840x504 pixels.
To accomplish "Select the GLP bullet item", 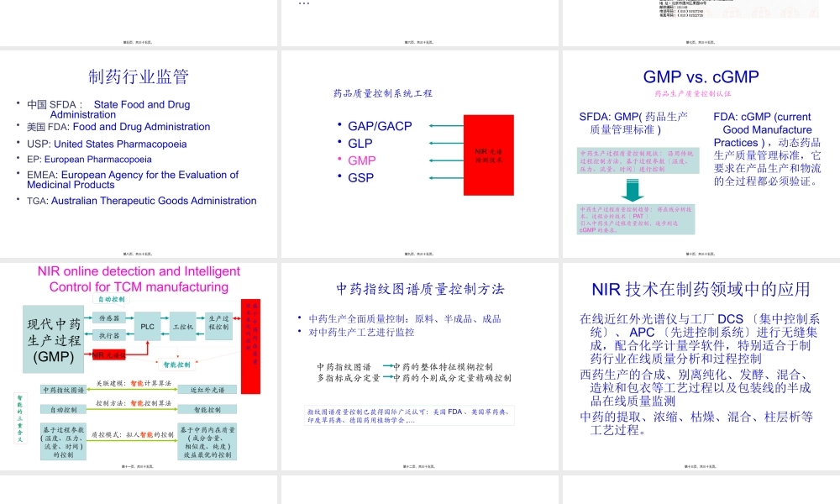I will [360, 143].
